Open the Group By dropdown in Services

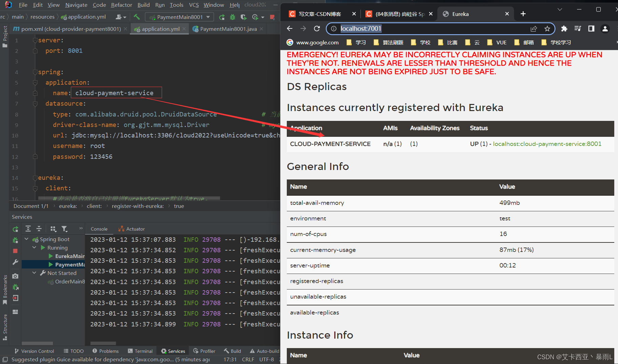(53, 229)
